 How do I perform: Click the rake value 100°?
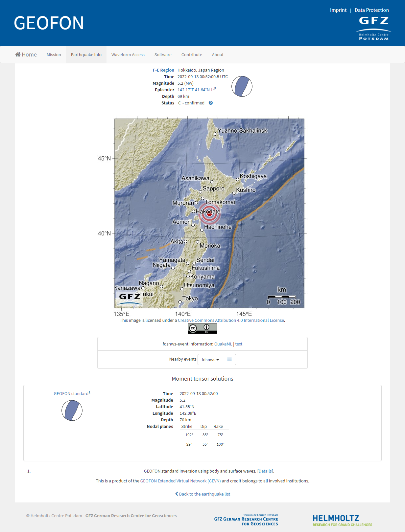click(x=220, y=444)
